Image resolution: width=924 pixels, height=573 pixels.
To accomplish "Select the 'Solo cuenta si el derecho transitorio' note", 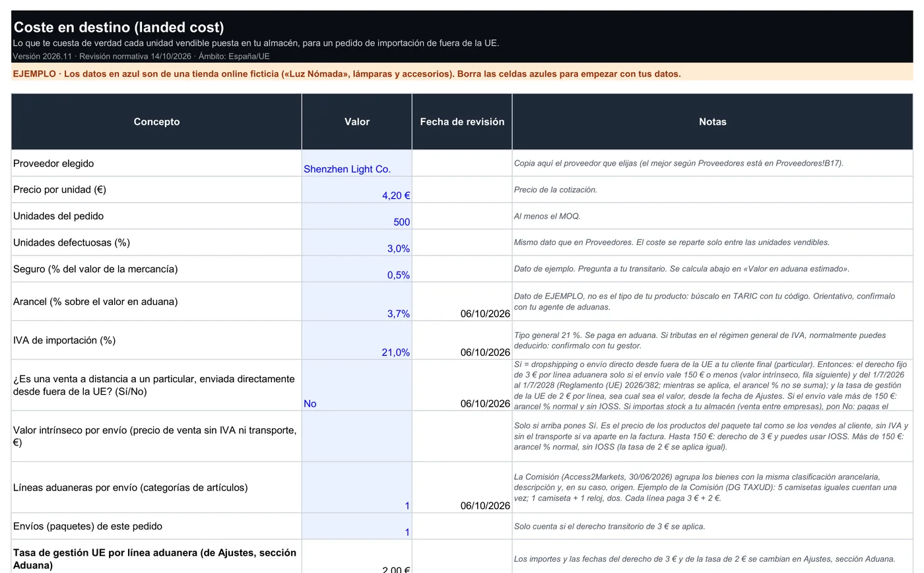I will pos(609,526).
